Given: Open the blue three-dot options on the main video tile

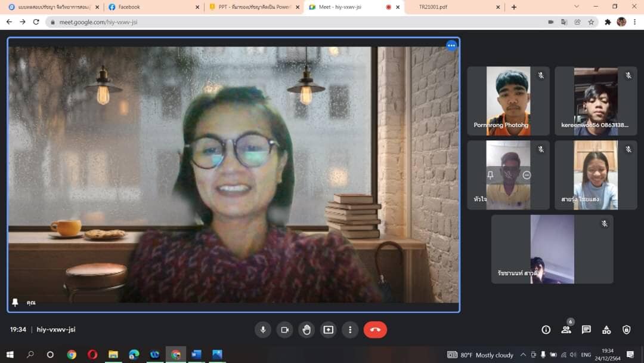Looking at the screenshot, I should pyautogui.click(x=451, y=45).
